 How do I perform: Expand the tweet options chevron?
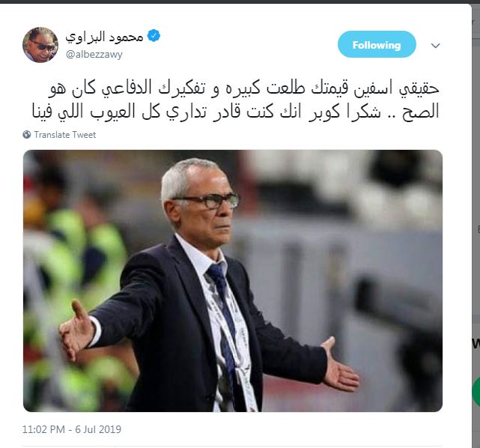[x=435, y=46]
